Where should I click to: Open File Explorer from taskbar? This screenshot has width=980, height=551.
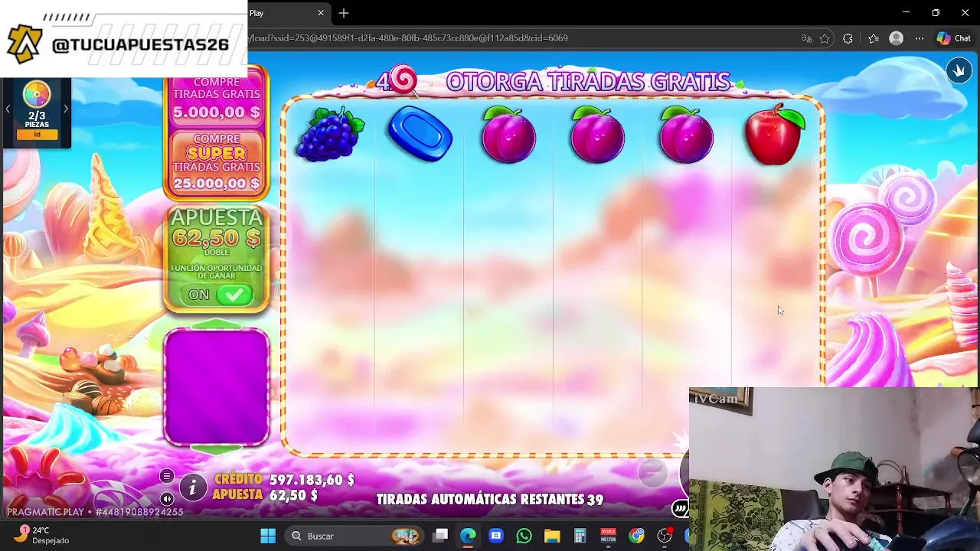click(552, 536)
